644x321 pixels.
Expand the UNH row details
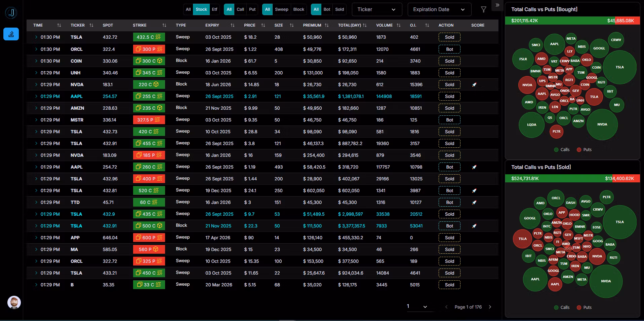[x=36, y=73]
